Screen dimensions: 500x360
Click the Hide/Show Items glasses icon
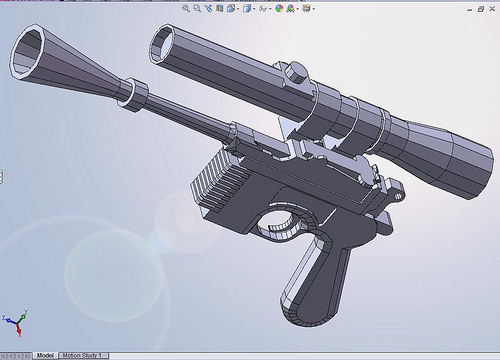point(263,9)
